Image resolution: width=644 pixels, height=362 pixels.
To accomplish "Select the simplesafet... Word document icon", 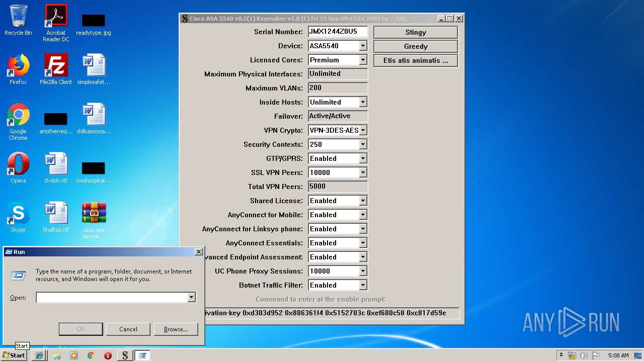I will click(x=94, y=69).
